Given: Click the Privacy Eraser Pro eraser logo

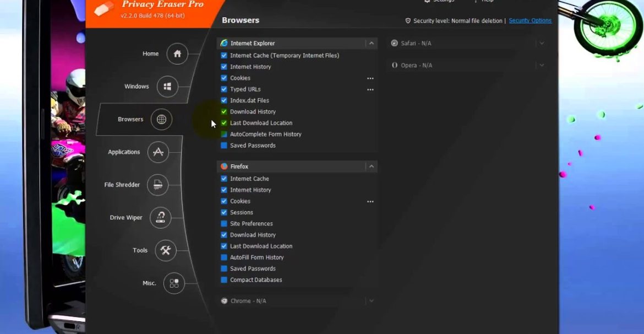Looking at the screenshot, I should pyautogui.click(x=103, y=9).
